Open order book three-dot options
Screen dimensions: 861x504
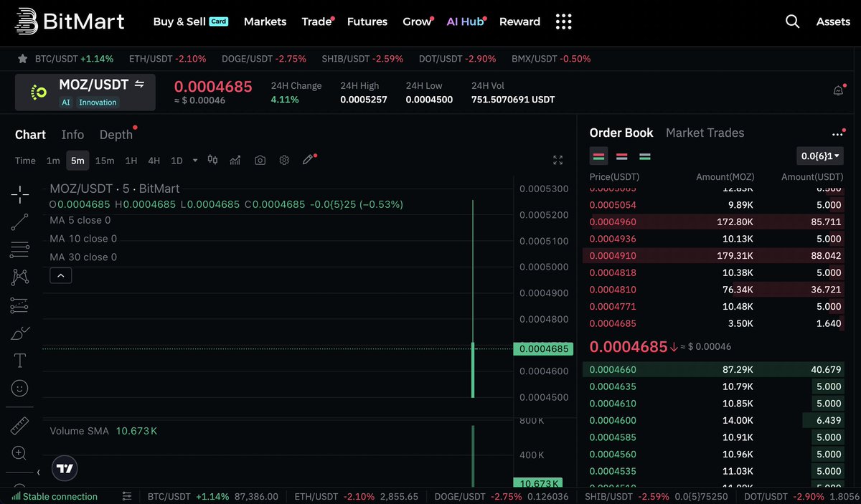pos(837,134)
